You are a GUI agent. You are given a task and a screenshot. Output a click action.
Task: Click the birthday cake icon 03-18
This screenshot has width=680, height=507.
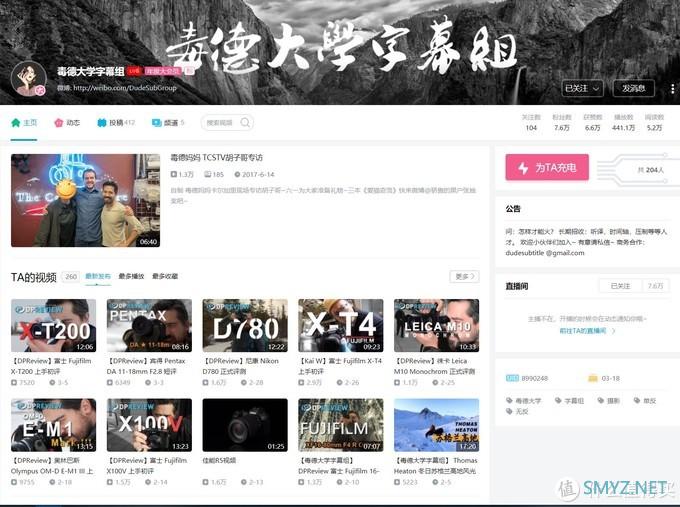click(x=593, y=378)
